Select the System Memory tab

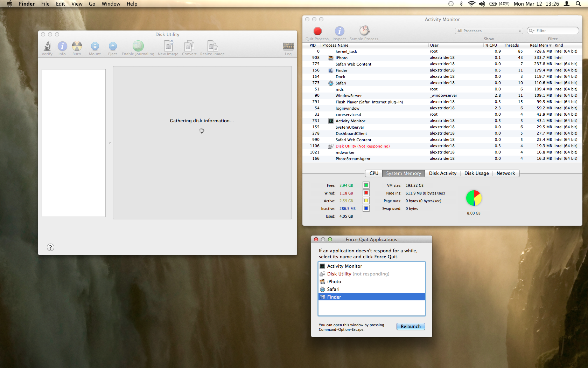[404, 173]
